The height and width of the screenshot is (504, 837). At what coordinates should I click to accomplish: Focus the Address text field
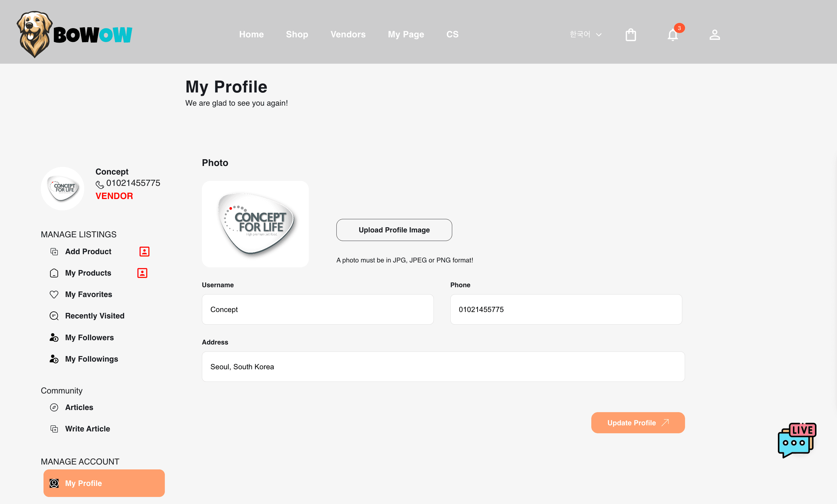[443, 367]
